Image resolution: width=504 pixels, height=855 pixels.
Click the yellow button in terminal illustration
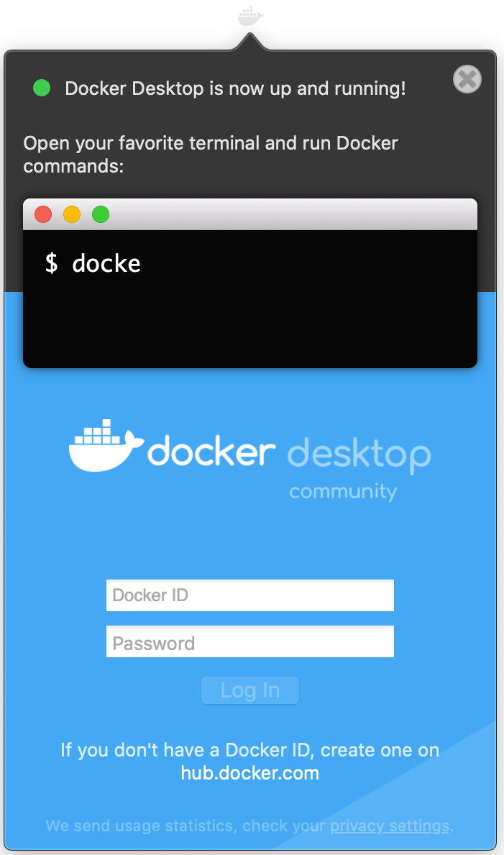click(72, 214)
